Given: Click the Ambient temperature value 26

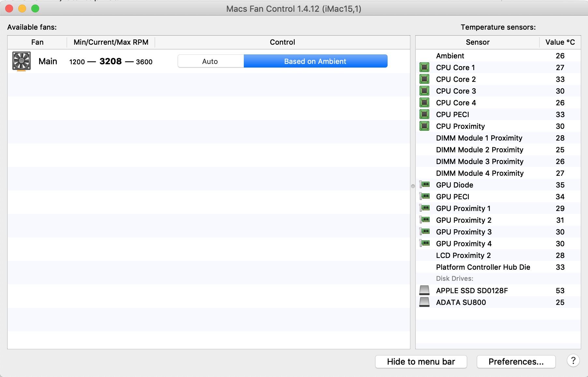Looking at the screenshot, I should (560, 56).
